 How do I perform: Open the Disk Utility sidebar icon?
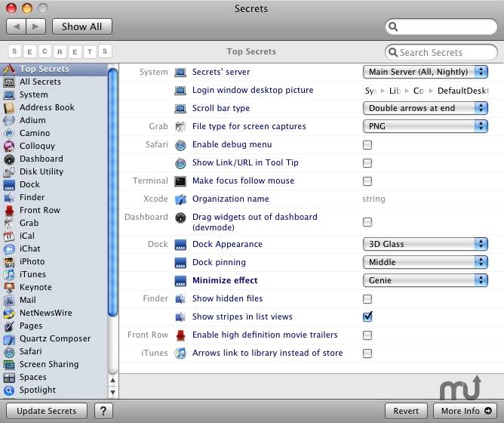tap(9, 172)
